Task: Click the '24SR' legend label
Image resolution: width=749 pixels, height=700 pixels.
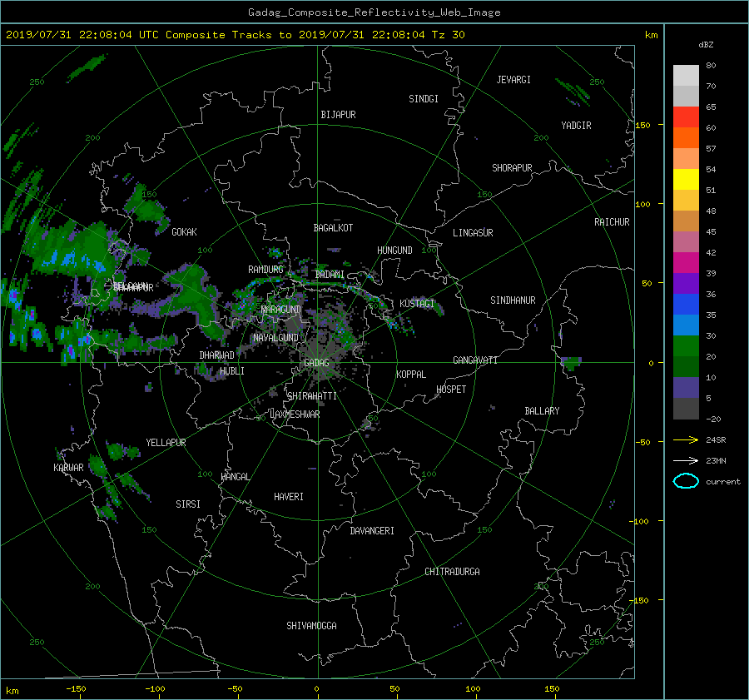Action: pos(716,439)
